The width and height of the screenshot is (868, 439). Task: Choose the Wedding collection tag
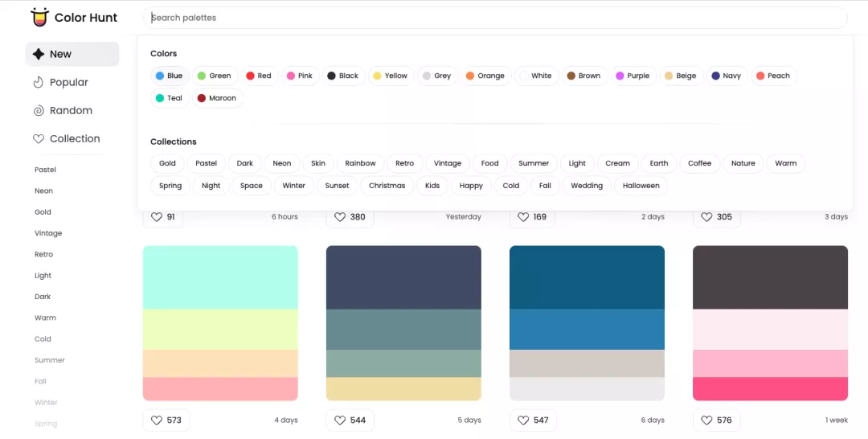click(x=587, y=186)
